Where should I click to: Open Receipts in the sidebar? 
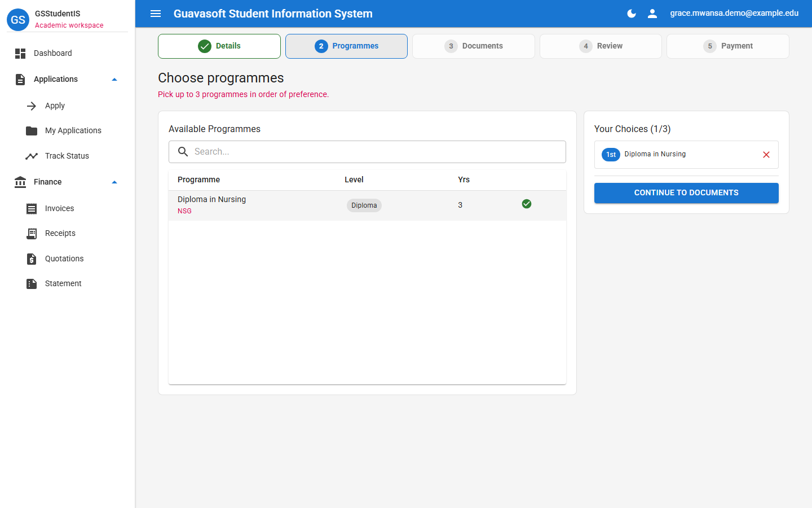click(x=68, y=233)
